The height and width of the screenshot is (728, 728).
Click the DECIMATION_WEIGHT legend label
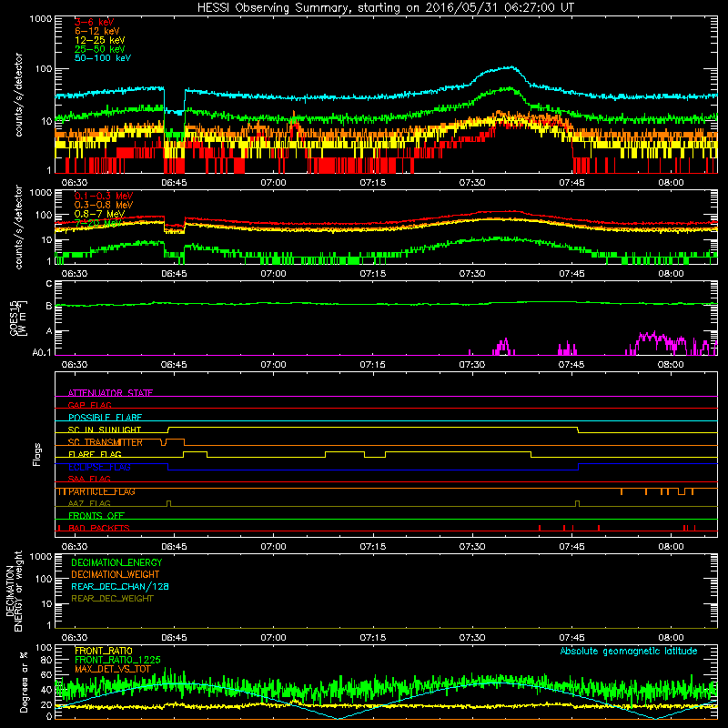pos(116,574)
